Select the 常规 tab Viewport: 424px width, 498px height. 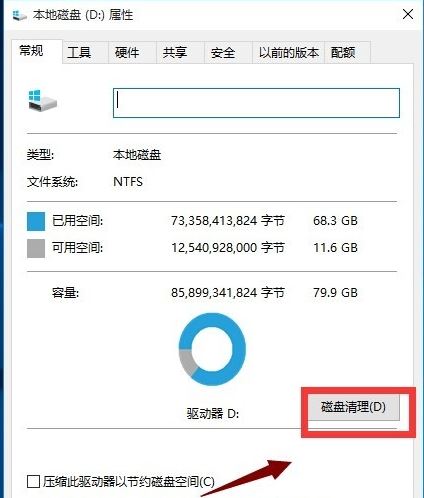37,51
